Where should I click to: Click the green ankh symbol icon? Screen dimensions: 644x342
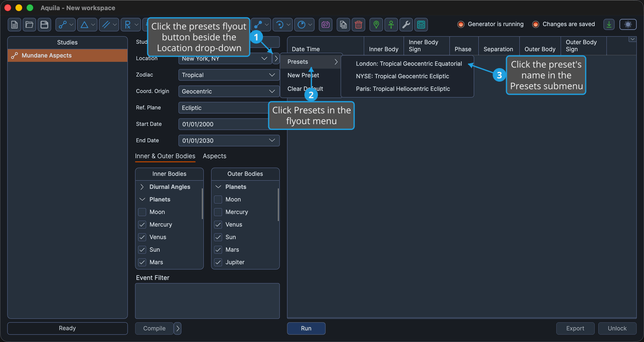(x=391, y=25)
